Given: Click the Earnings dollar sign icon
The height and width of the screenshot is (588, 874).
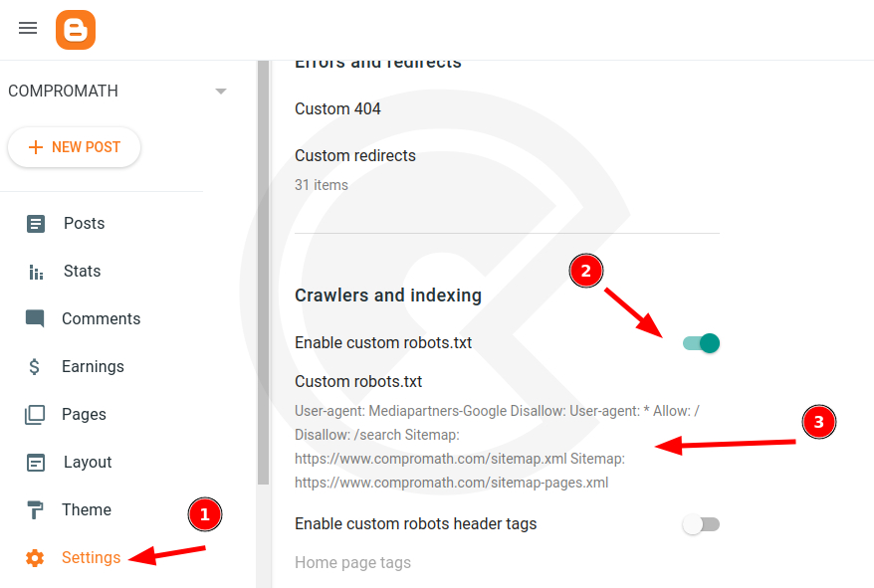Looking at the screenshot, I should [x=35, y=367].
